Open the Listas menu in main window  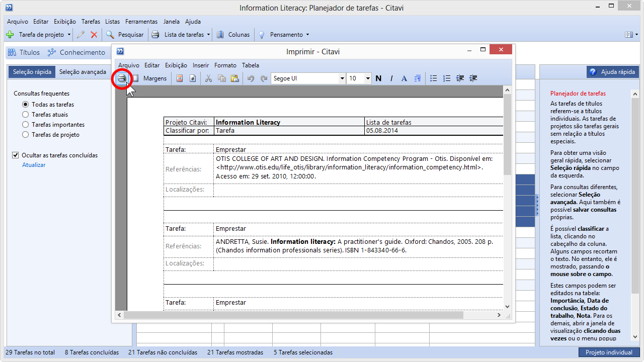[x=113, y=22]
